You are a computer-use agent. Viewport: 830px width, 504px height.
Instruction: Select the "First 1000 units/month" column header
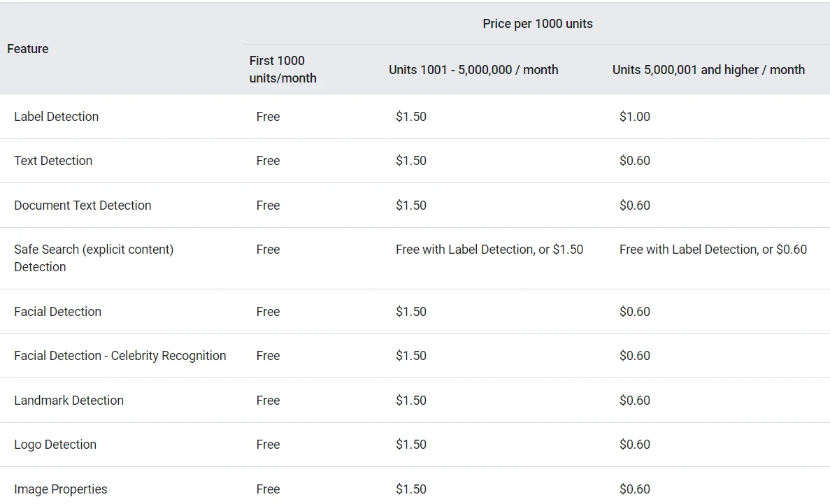click(x=282, y=69)
